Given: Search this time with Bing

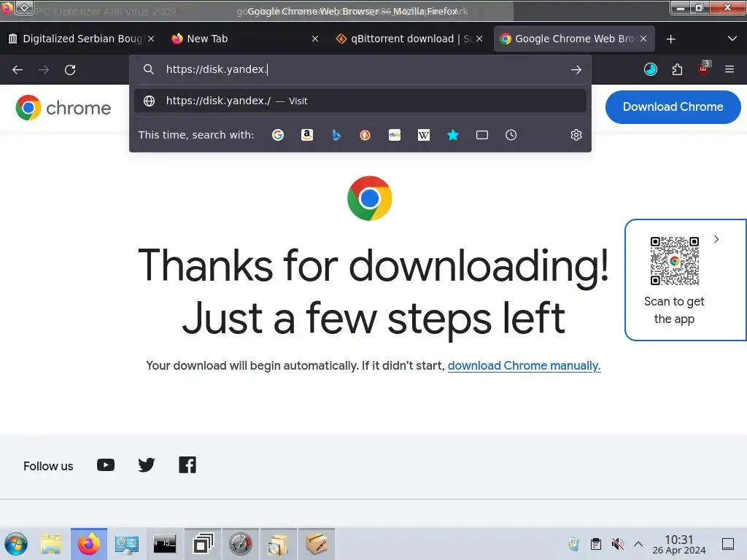Looking at the screenshot, I should pos(336,135).
